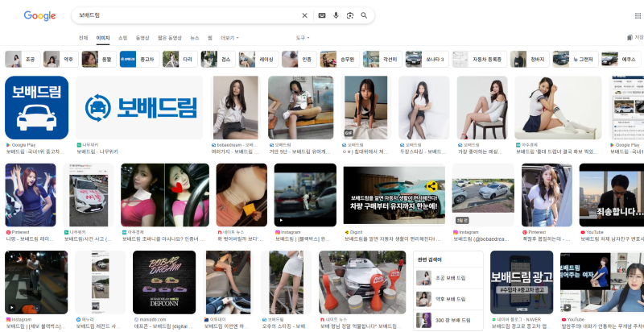Open the 보배드림 광고 Naver blog image
644x332 pixels.
[522, 282]
